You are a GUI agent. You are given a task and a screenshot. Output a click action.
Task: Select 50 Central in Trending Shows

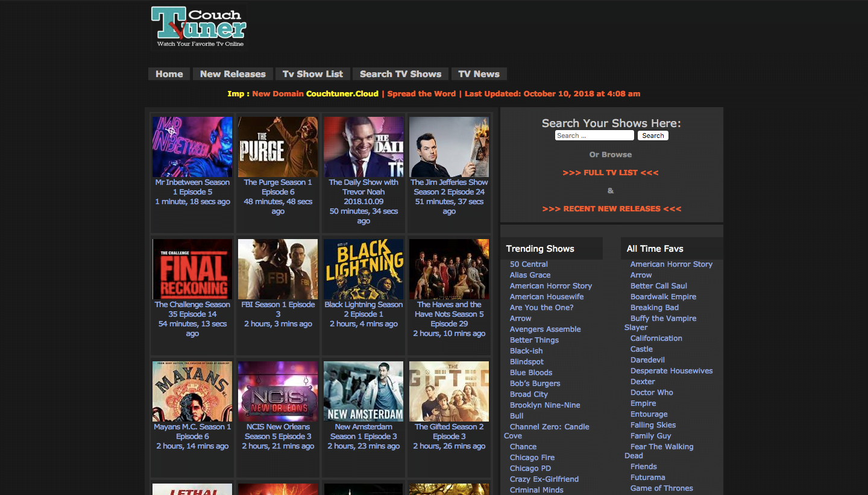coord(529,264)
